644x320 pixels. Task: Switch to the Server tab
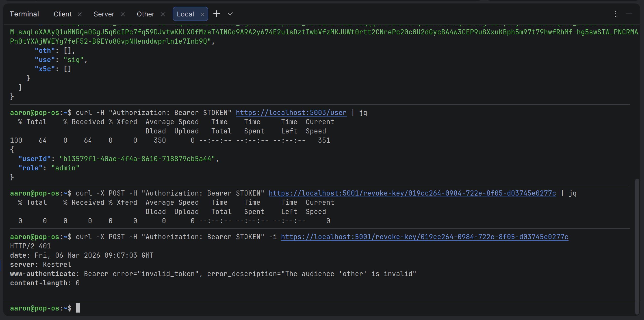click(x=104, y=14)
